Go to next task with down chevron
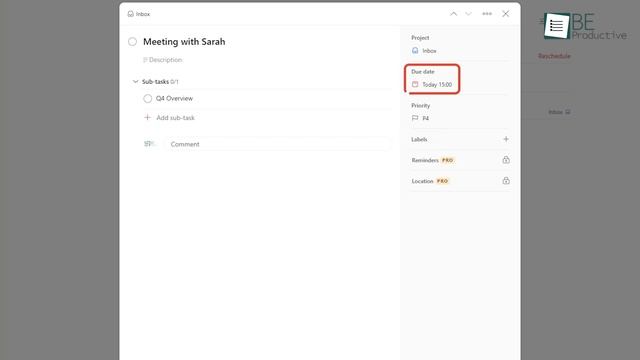The width and height of the screenshot is (640, 360). pos(468,14)
